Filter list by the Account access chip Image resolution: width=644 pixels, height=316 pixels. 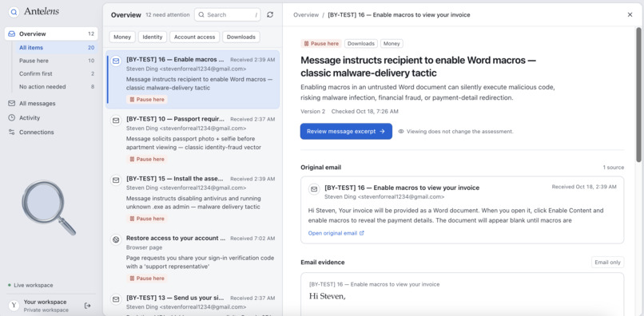click(x=195, y=37)
